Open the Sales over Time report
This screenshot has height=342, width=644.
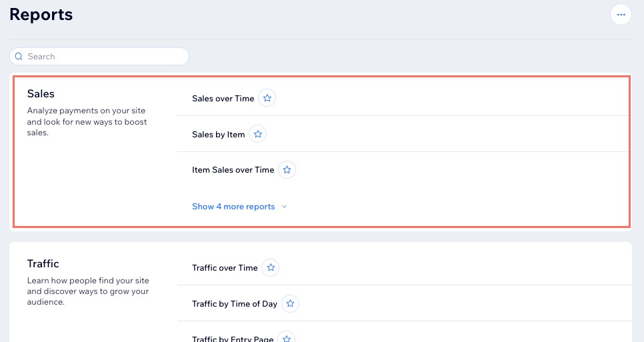coord(223,99)
